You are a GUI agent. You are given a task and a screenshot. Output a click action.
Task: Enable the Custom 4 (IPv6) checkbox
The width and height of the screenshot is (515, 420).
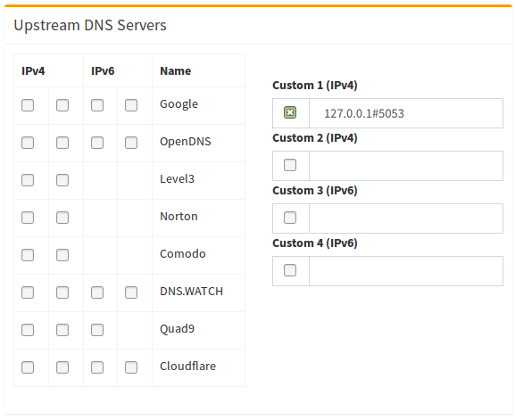click(x=290, y=270)
